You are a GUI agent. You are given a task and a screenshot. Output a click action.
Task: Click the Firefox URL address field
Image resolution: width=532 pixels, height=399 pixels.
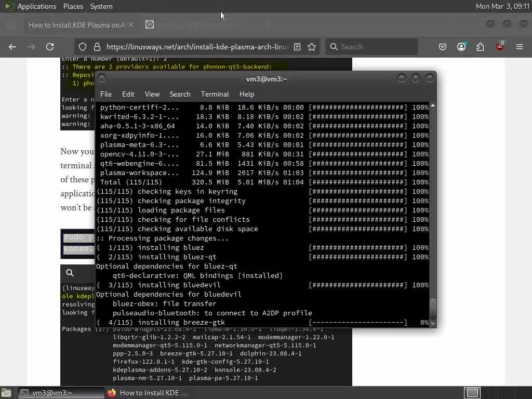click(x=198, y=47)
